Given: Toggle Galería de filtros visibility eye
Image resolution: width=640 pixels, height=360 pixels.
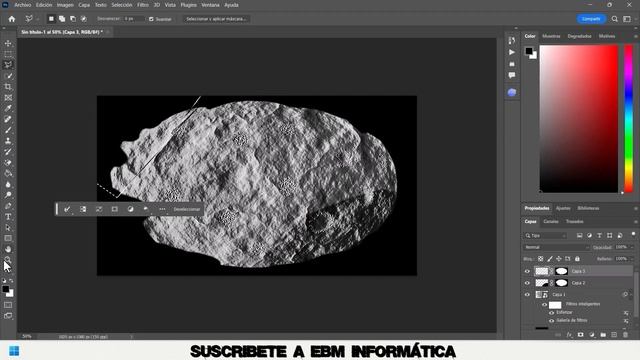Looking at the screenshot, I should (x=551, y=321).
